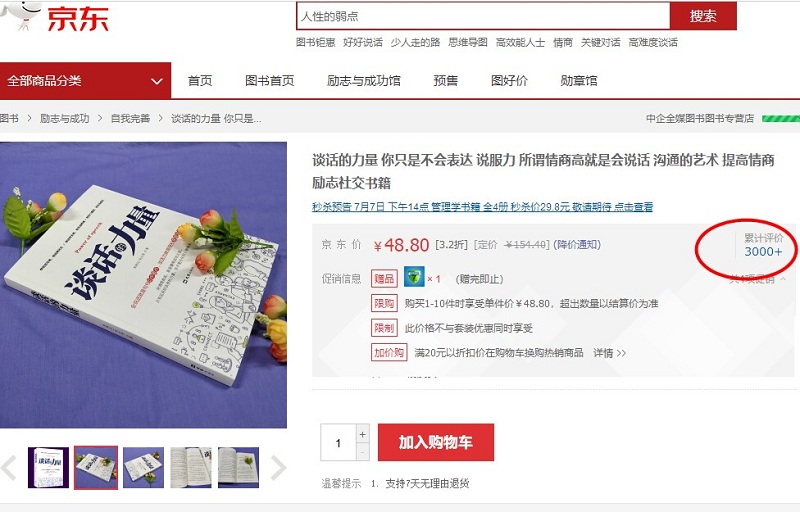Show the previous thumbnails with the left arrow
Screen dimensions: 800x512
click(x=9, y=468)
